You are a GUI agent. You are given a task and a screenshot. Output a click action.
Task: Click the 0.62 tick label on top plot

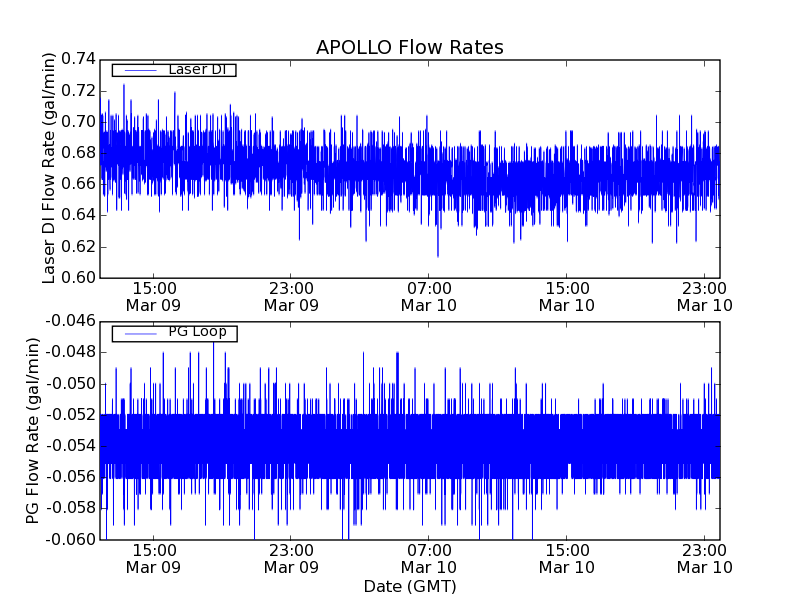click(79, 247)
